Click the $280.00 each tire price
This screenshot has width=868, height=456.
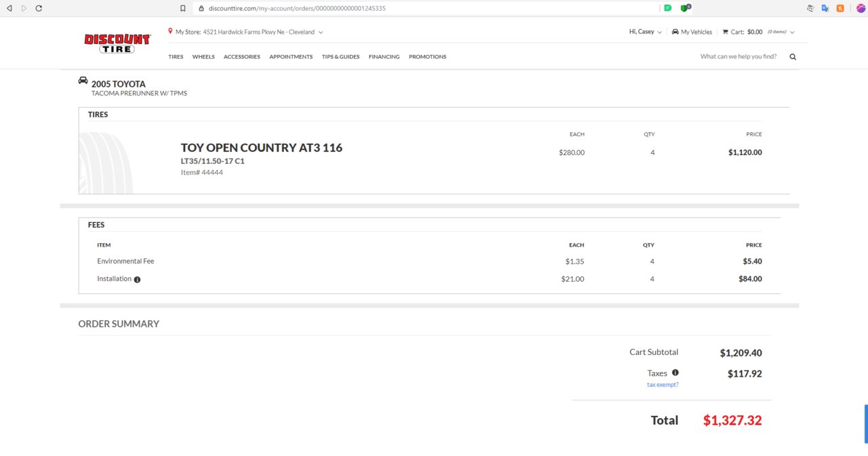[572, 152]
